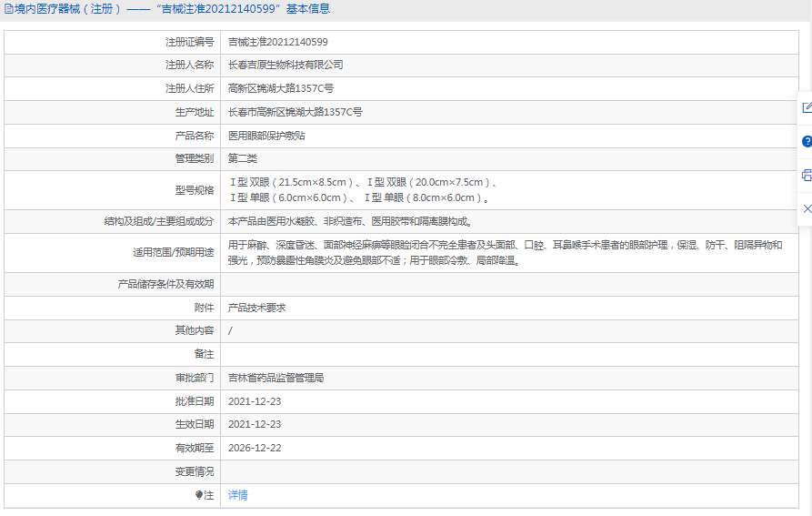Click the 结构及组成 composition description
This screenshot has width=812, height=516.
click(x=349, y=221)
